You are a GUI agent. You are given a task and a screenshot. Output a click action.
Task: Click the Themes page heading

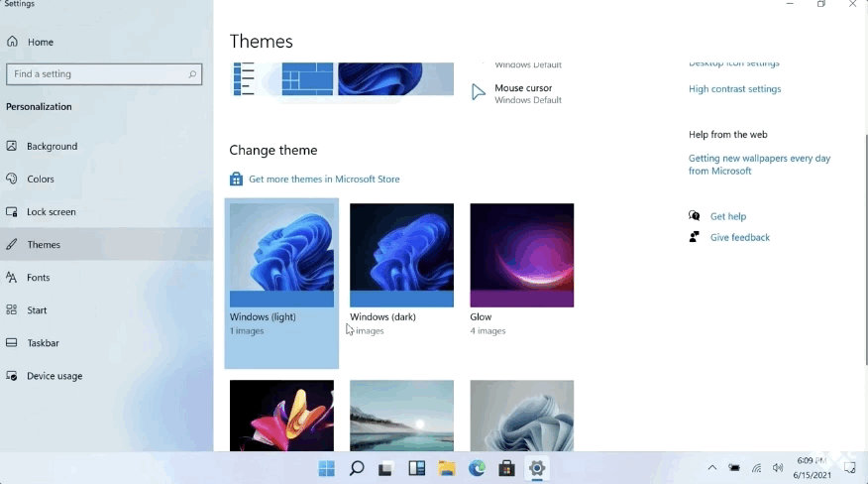[x=262, y=42]
